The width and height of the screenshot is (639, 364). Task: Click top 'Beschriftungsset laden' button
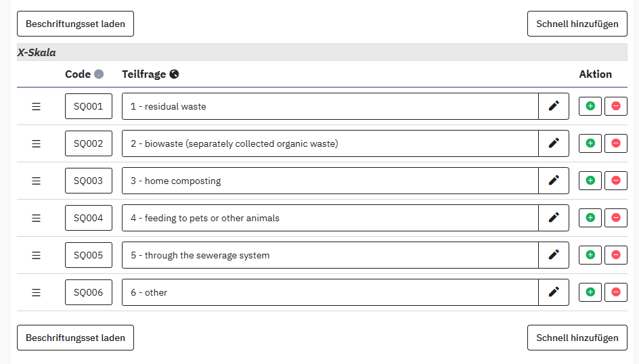[75, 24]
